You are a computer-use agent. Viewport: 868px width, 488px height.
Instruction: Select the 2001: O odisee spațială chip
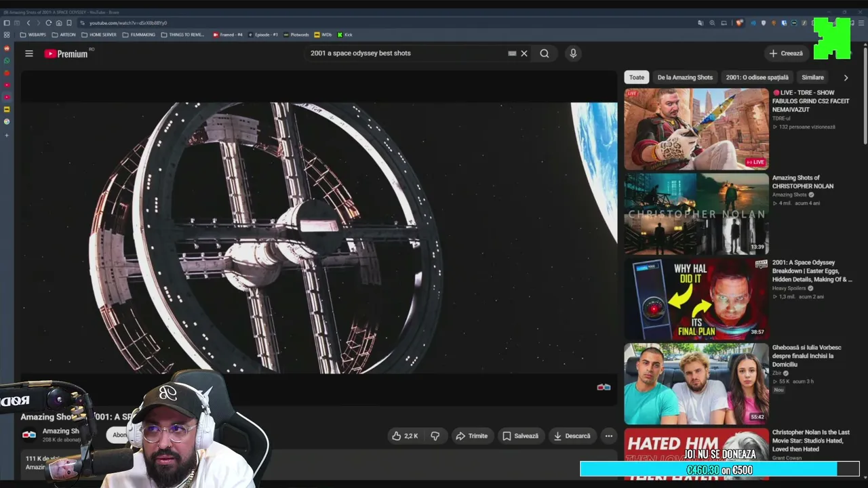pyautogui.click(x=757, y=77)
